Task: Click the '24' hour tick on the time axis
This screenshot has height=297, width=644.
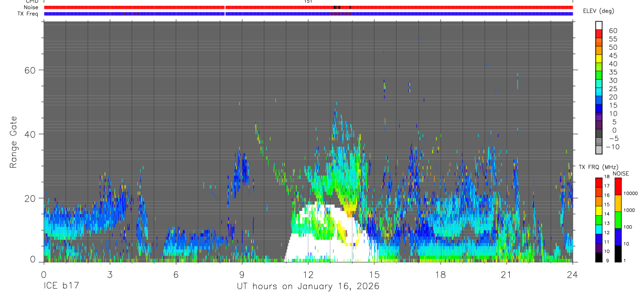Action: pyautogui.click(x=572, y=274)
